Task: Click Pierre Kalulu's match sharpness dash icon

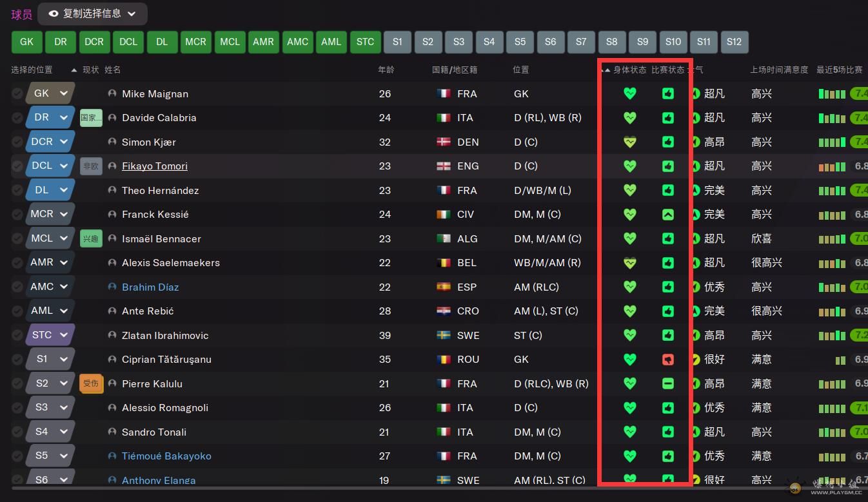Action: coord(668,383)
